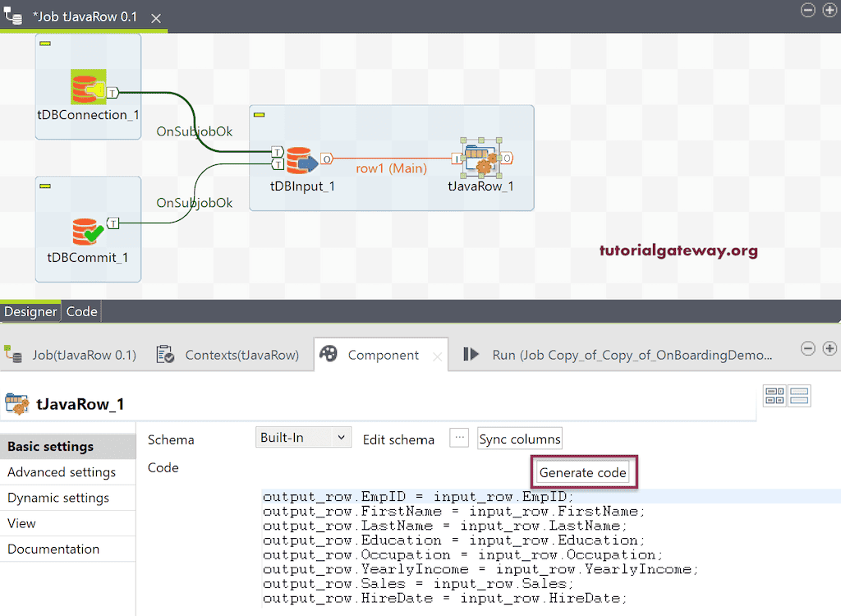Toggle the grid component view layout
Image resolution: width=841 pixels, height=616 pixels.
pos(774,395)
